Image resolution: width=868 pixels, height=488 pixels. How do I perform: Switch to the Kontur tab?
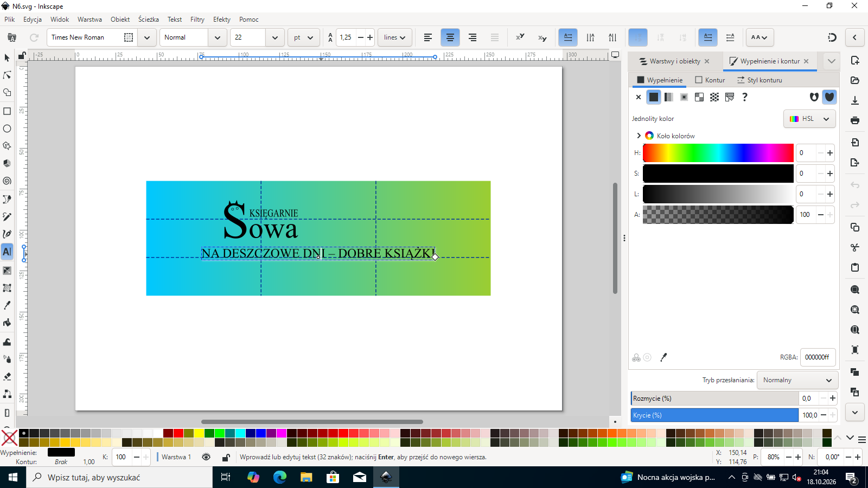(x=710, y=80)
